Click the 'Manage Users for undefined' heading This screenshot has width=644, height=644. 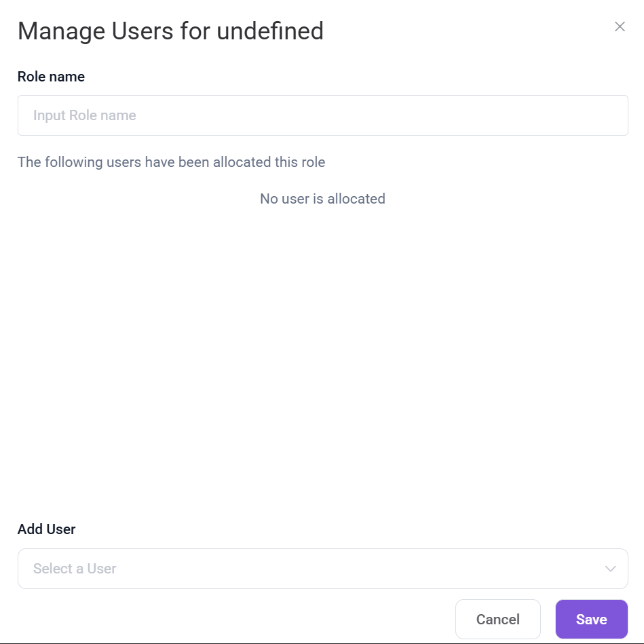coord(170,31)
